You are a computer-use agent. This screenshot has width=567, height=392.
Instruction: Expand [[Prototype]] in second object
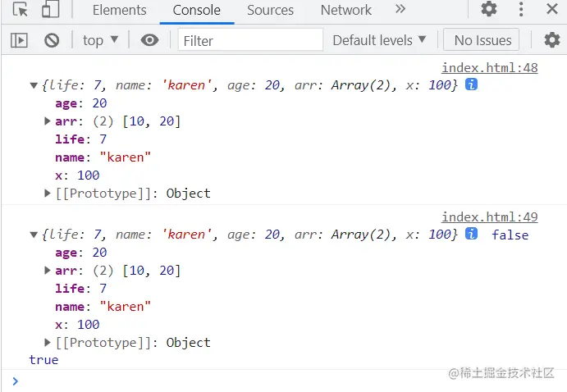[x=47, y=342]
